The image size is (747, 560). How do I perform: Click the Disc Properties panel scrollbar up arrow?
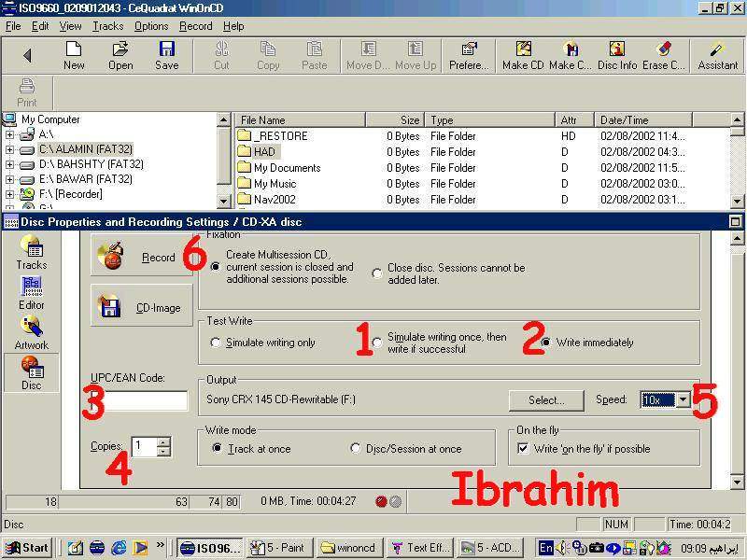coord(737,239)
